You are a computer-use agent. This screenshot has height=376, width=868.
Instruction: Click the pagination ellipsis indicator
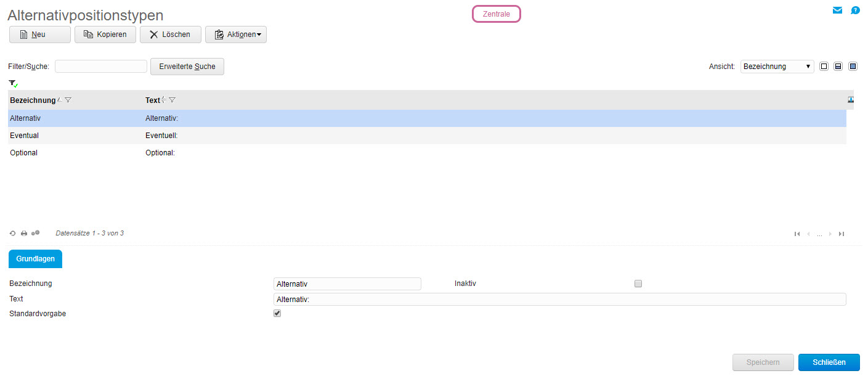click(819, 234)
